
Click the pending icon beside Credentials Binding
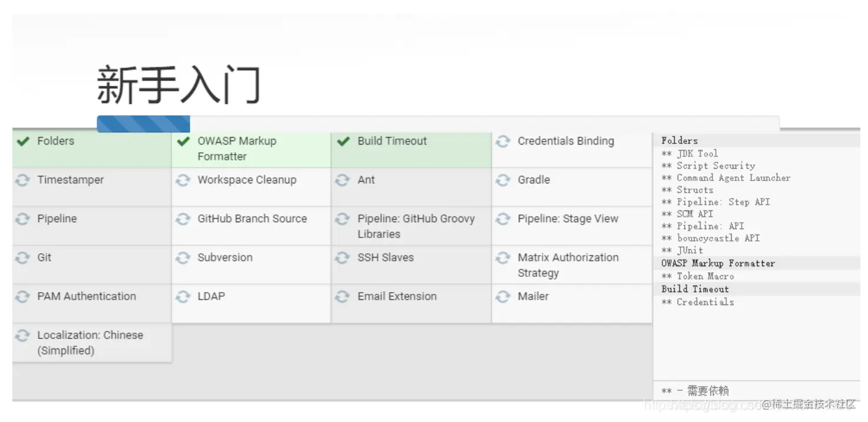[502, 142]
